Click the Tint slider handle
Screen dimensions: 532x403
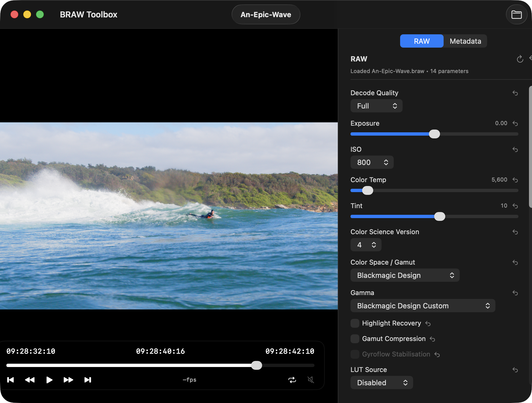click(439, 216)
